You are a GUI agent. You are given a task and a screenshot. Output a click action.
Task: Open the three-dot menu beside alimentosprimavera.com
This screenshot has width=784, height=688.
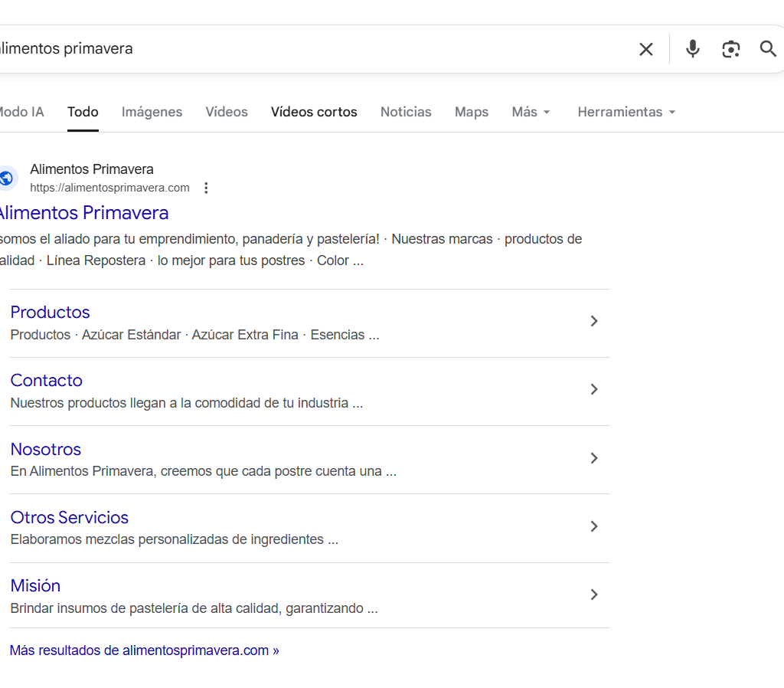(x=205, y=188)
